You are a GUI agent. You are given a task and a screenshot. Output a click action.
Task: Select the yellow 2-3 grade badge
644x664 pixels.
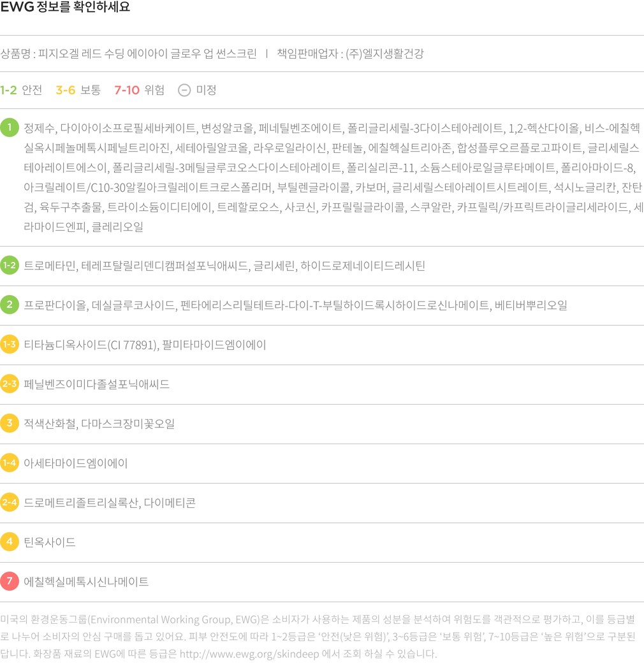pos(10,384)
